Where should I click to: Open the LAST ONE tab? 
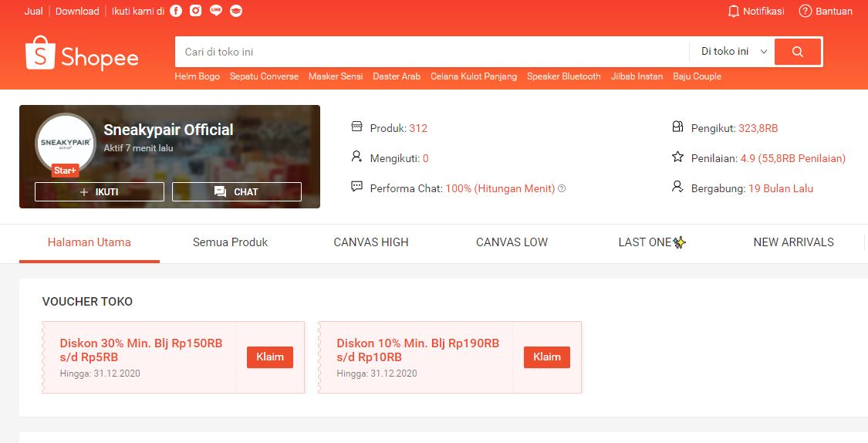tap(652, 242)
